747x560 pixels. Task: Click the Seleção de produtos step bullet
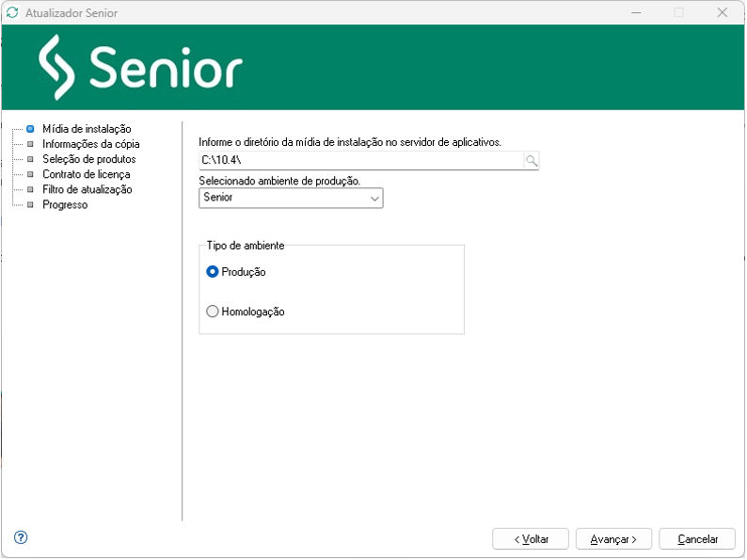point(30,159)
